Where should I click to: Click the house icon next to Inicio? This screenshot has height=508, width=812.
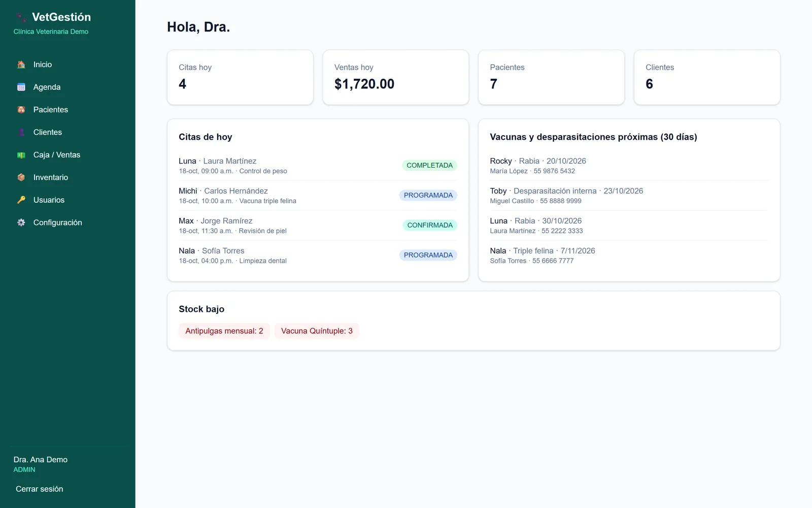point(21,65)
